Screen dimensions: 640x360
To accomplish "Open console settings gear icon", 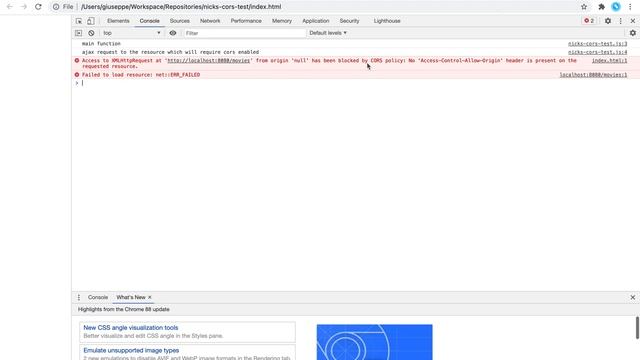I will click(x=633, y=33).
